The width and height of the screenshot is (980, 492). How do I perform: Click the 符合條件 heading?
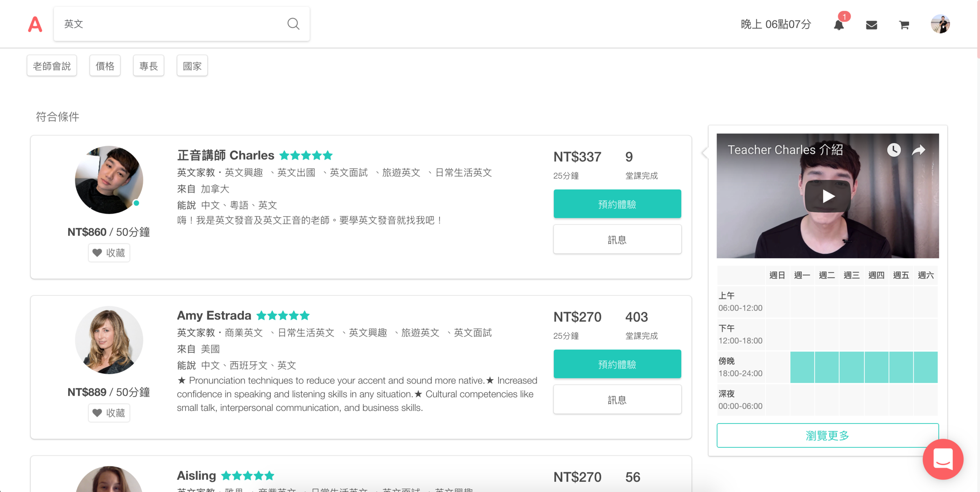pyautogui.click(x=58, y=116)
